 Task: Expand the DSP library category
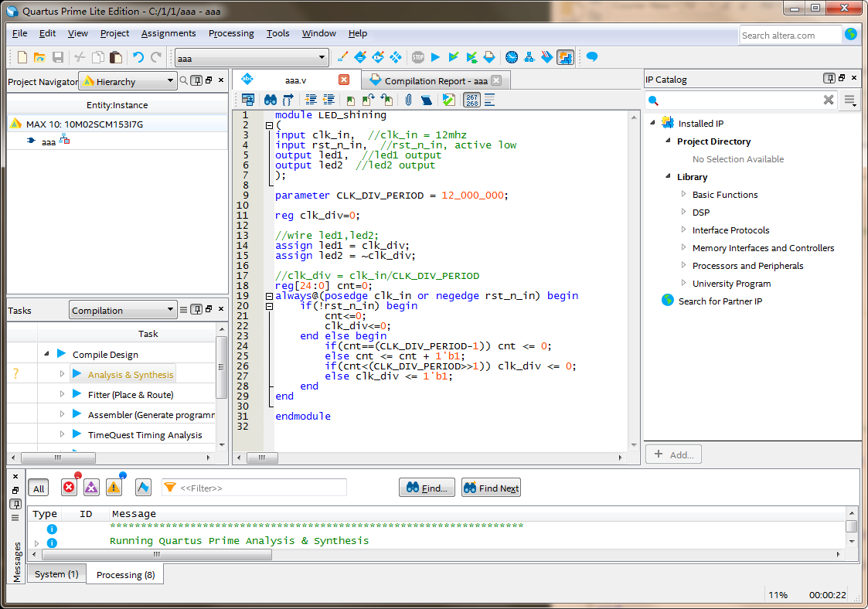pos(684,212)
